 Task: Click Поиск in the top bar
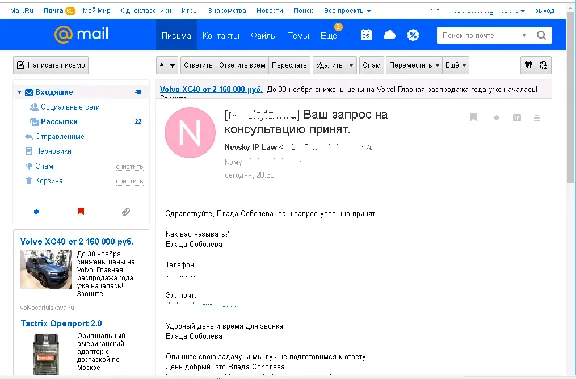click(x=303, y=10)
